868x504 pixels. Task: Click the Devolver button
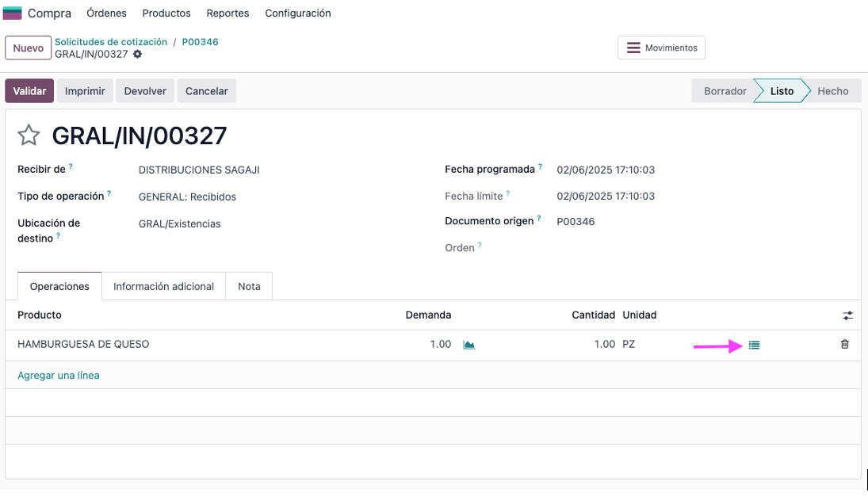pyautogui.click(x=145, y=90)
